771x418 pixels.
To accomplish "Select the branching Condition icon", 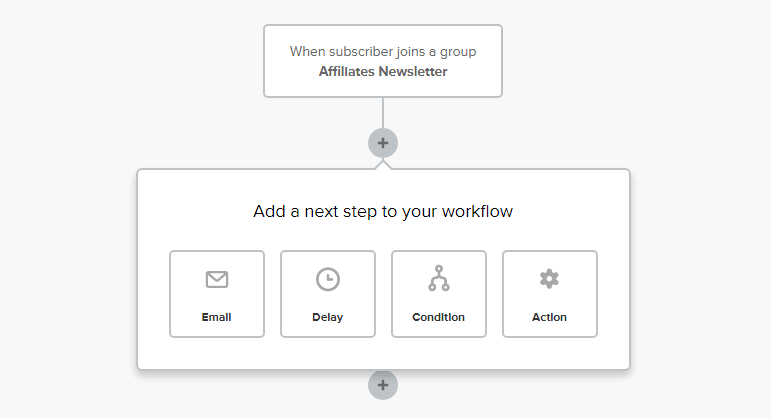I will coord(439,278).
